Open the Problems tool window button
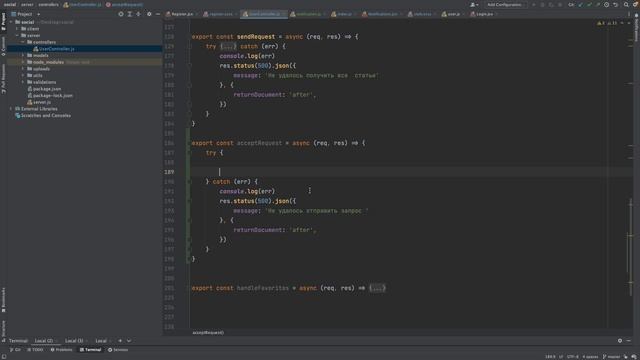Screen dimensions: 640x360 point(61,350)
